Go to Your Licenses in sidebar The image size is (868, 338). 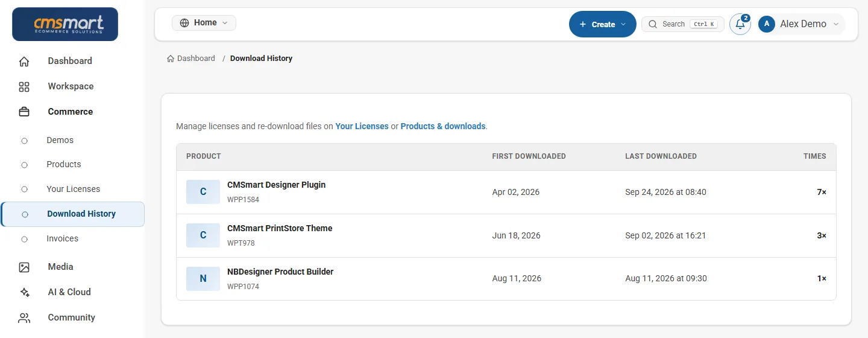point(72,189)
